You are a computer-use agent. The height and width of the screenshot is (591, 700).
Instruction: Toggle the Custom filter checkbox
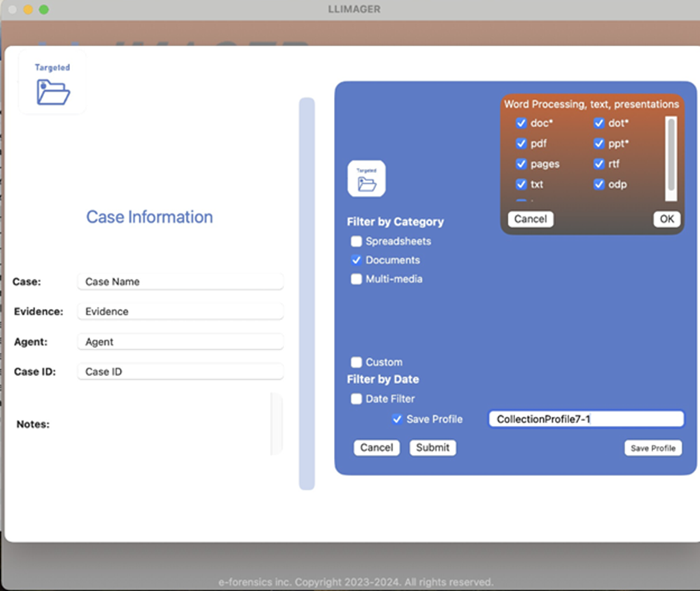pyautogui.click(x=356, y=363)
